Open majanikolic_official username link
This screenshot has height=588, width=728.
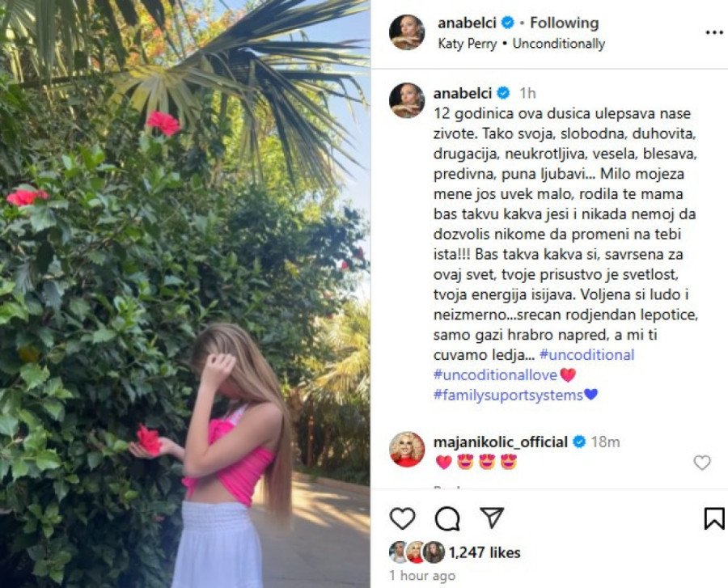click(501, 442)
